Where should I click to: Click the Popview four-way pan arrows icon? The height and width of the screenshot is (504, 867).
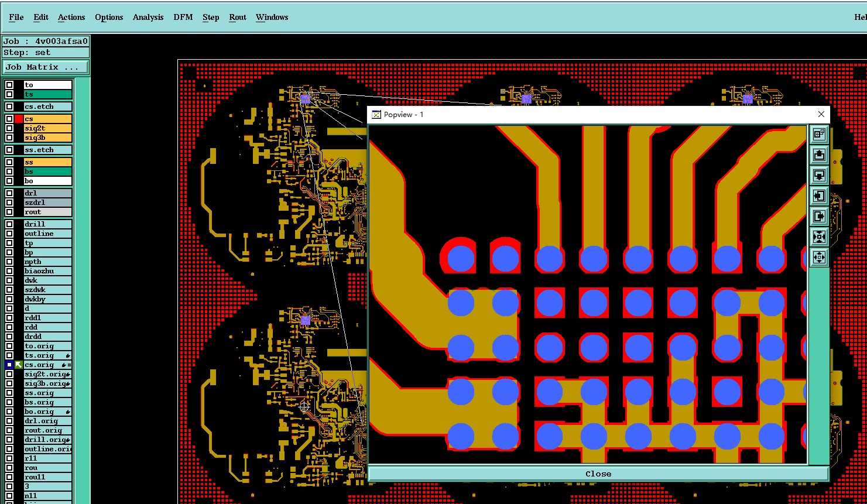coord(819,257)
